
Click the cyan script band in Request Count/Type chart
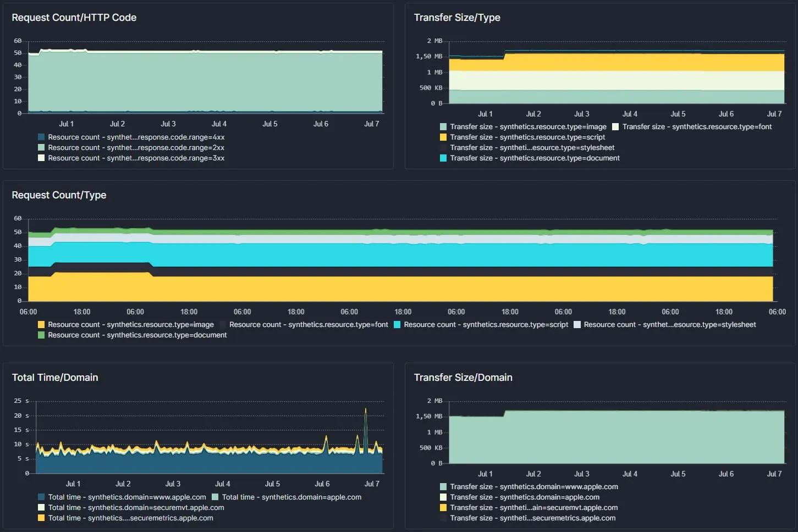400,255
